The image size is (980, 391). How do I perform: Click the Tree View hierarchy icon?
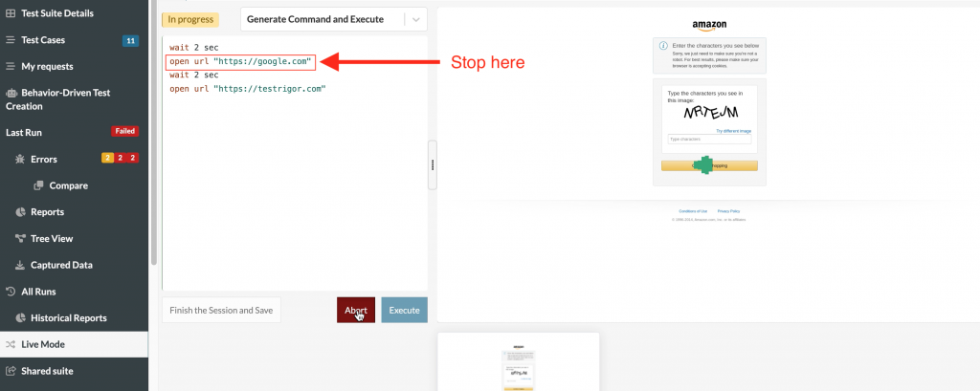tap(20, 238)
